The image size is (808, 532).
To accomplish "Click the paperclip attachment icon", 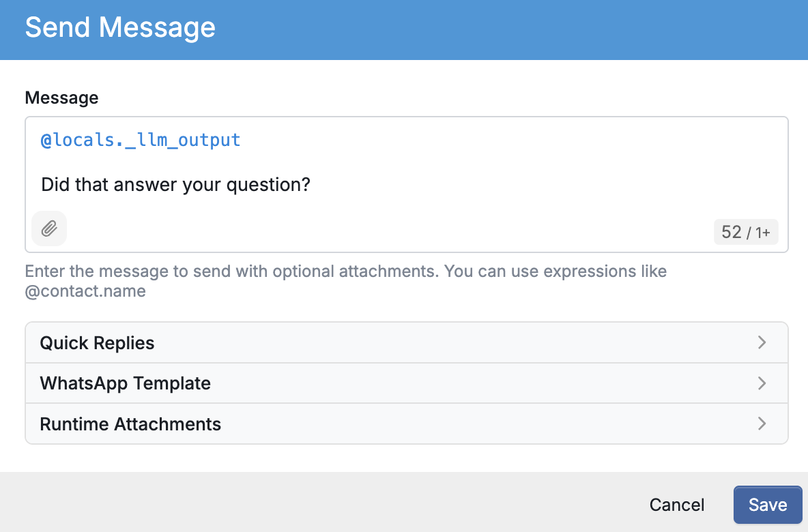I will click(x=49, y=228).
